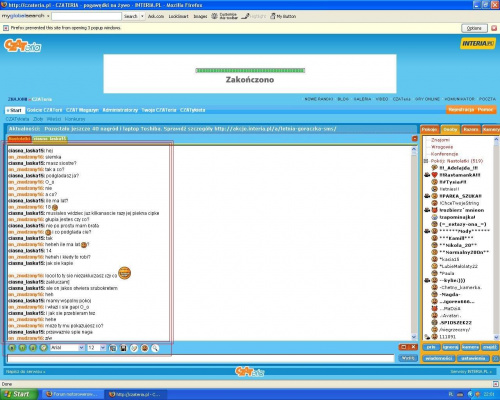Click the avatar icon beside !zapominajka!
This screenshot has height=400, width=500.
click(434, 217)
